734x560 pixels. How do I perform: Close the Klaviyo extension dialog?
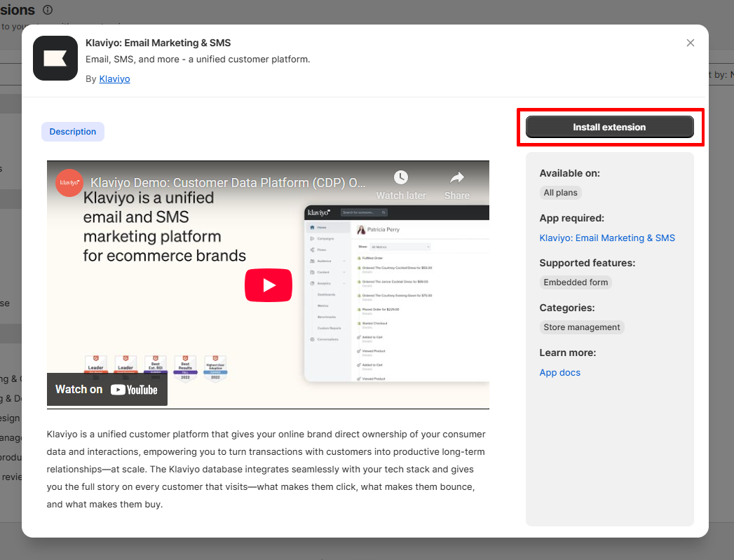click(x=690, y=43)
